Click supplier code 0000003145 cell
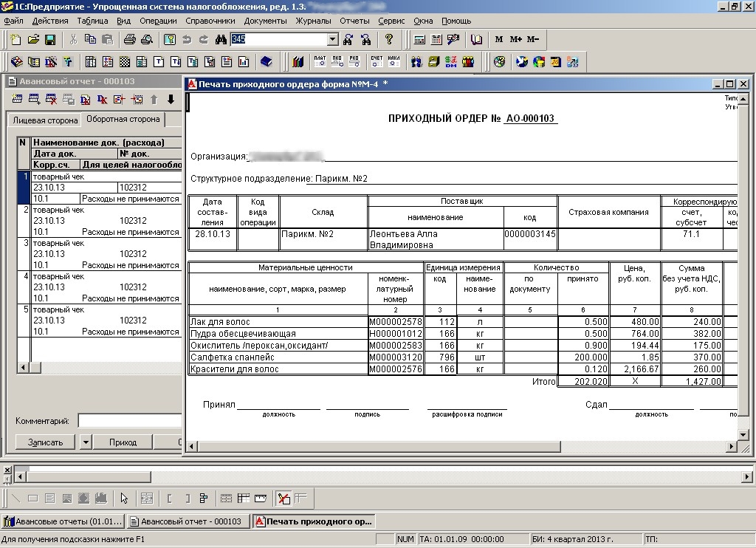Screen dimensions: 756x548 [x=530, y=239]
